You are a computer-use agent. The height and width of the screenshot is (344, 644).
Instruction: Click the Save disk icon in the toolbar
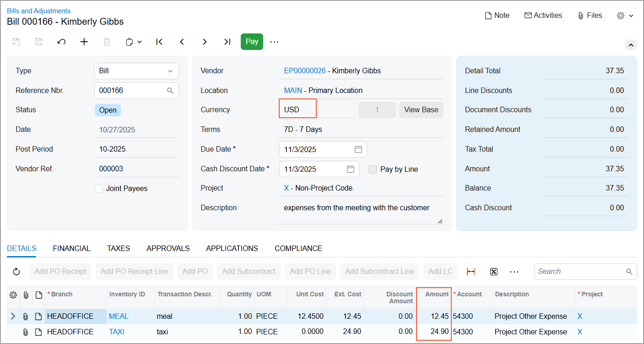[39, 42]
